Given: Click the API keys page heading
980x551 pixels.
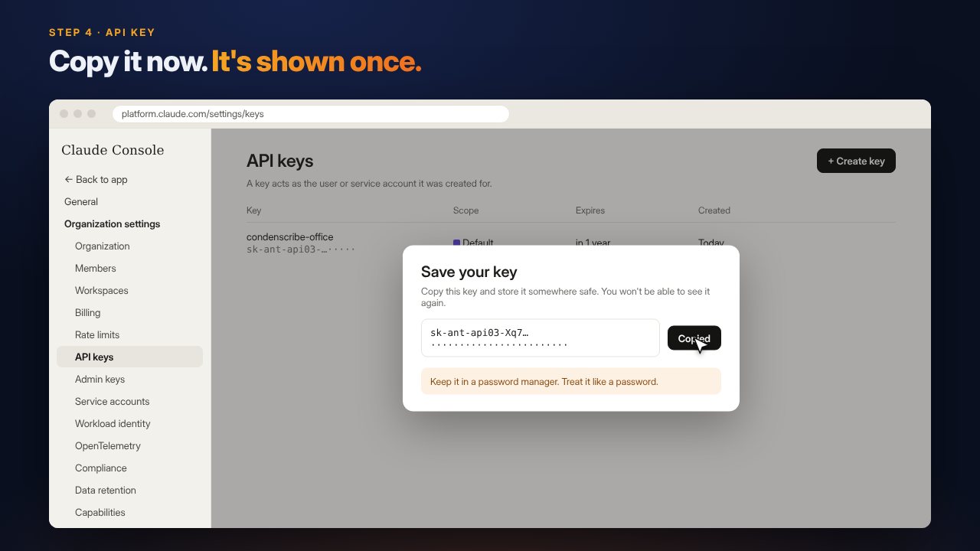Looking at the screenshot, I should (280, 161).
